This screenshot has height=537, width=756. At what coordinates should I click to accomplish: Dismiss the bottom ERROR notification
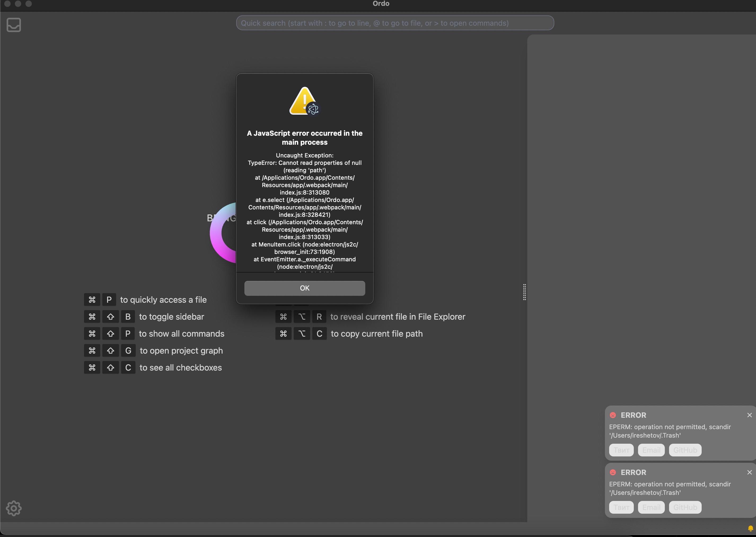coord(749,472)
